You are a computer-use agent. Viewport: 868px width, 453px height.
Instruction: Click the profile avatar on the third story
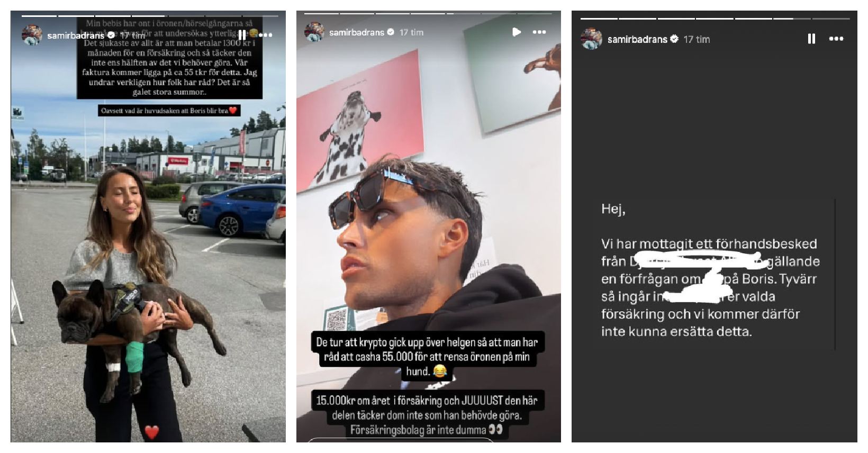pyautogui.click(x=591, y=39)
